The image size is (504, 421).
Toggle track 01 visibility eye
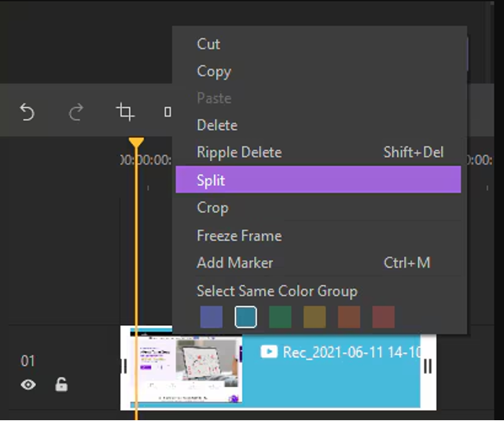click(x=28, y=384)
